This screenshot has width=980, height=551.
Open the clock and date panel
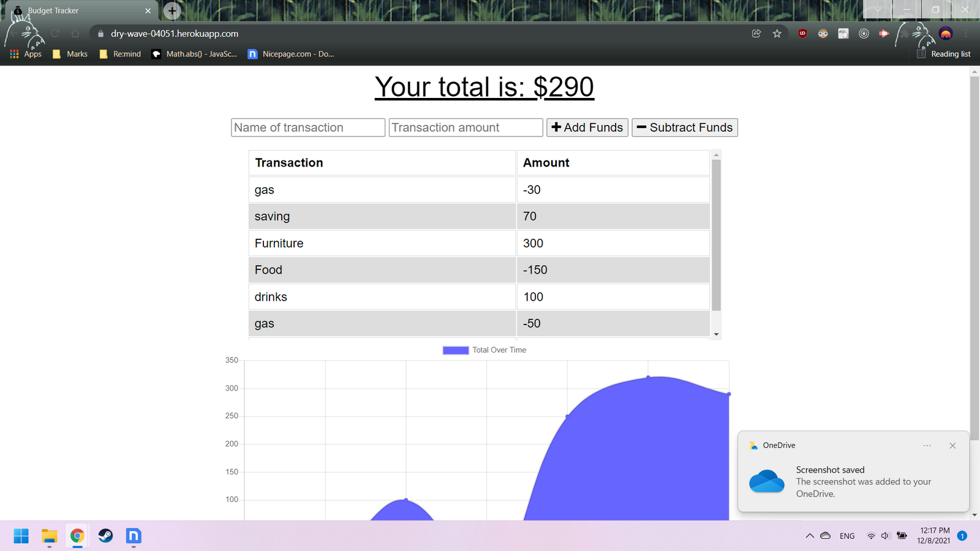934,536
